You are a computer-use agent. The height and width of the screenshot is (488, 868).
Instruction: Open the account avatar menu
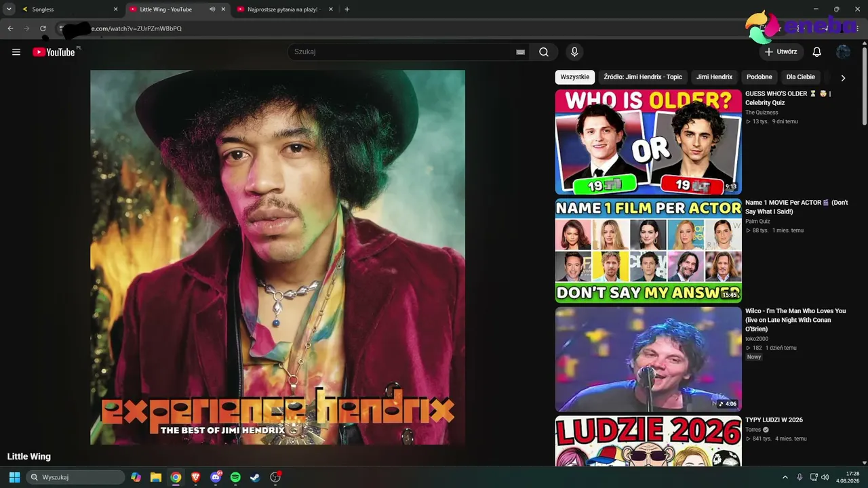pos(844,52)
